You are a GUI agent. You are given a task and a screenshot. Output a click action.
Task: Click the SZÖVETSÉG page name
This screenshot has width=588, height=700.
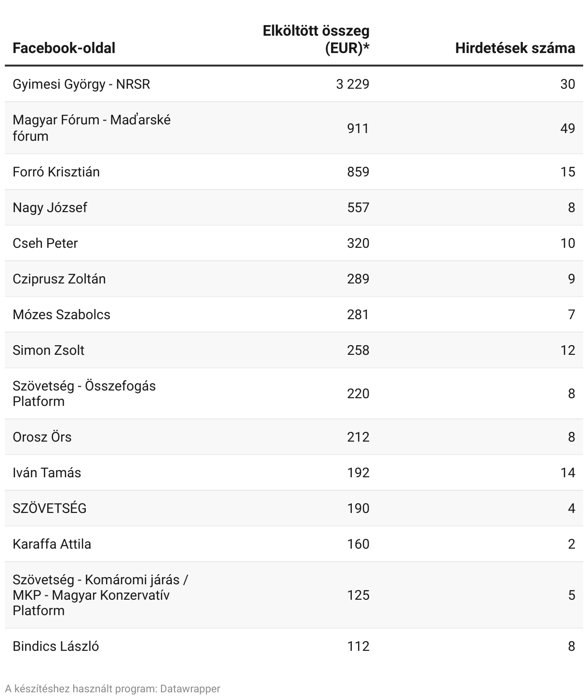[50, 509]
